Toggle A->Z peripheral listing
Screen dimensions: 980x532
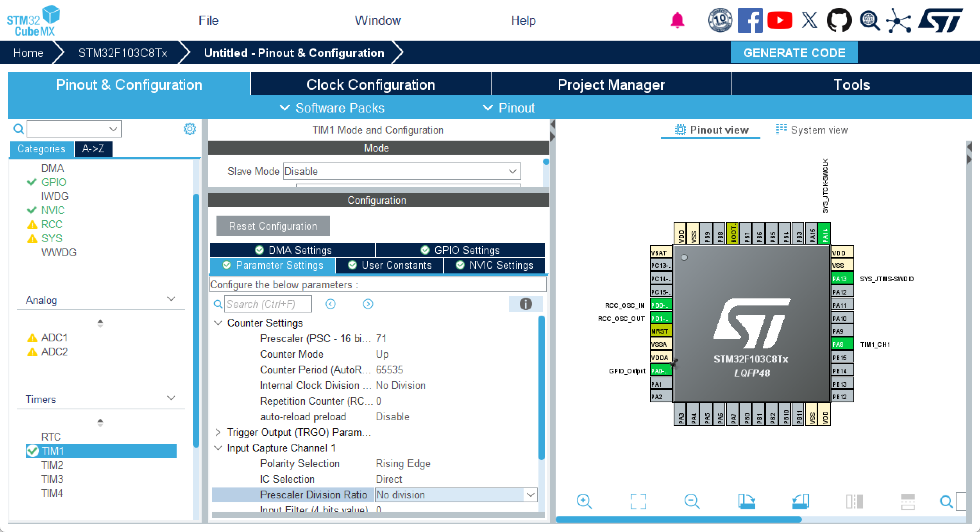pos(93,149)
